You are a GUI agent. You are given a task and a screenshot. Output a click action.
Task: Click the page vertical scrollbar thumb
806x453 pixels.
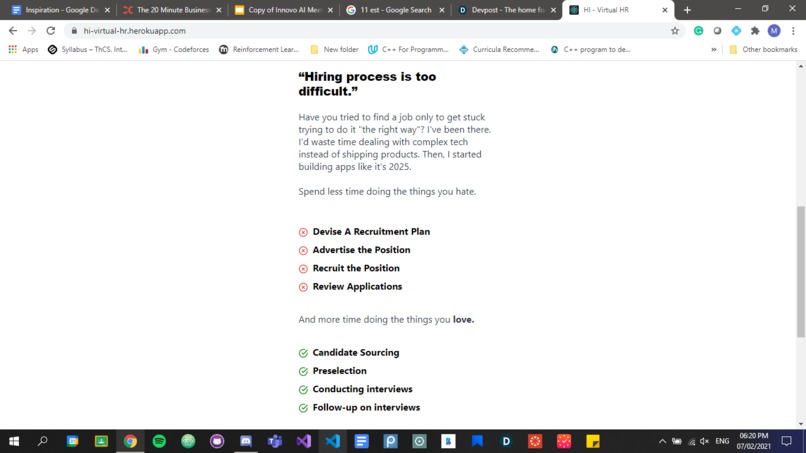coord(801,271)
